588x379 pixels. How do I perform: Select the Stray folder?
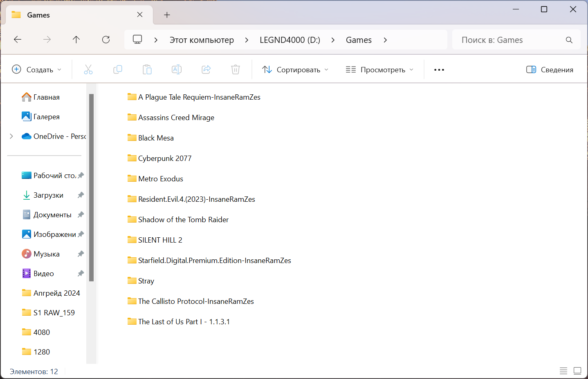(141, 281)
